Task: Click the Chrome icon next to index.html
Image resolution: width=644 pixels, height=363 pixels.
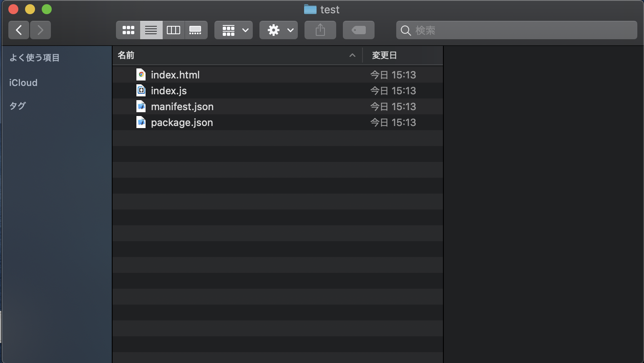Action: point(141,74)
